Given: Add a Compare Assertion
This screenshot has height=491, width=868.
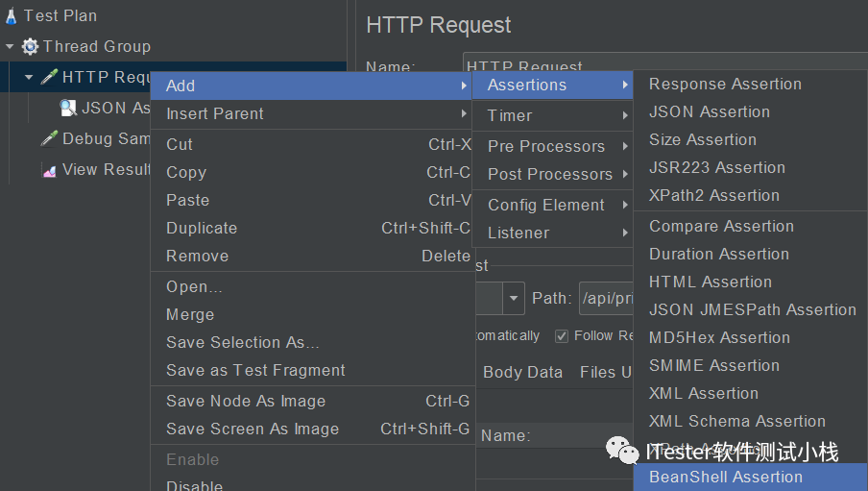Looking at the screenshot, I should coord(750,226).
